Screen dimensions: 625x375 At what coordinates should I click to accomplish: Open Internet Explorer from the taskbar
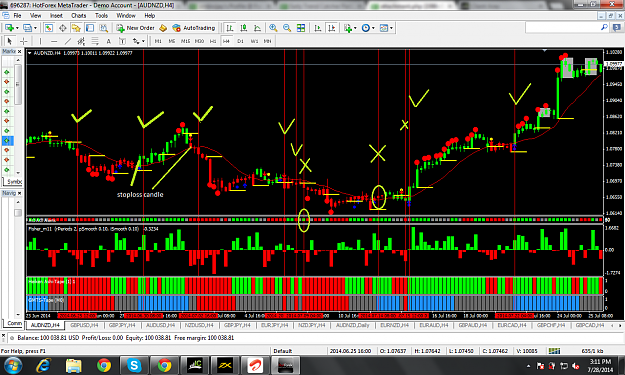point(43,365)
